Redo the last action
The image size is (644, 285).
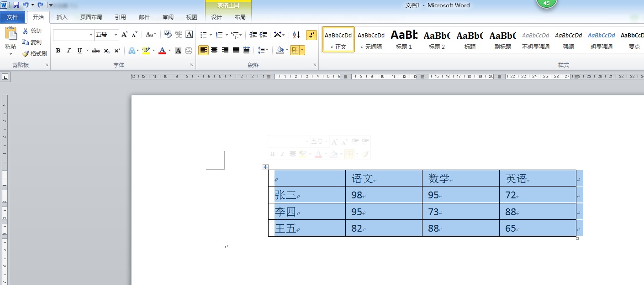tap(40, 5)
